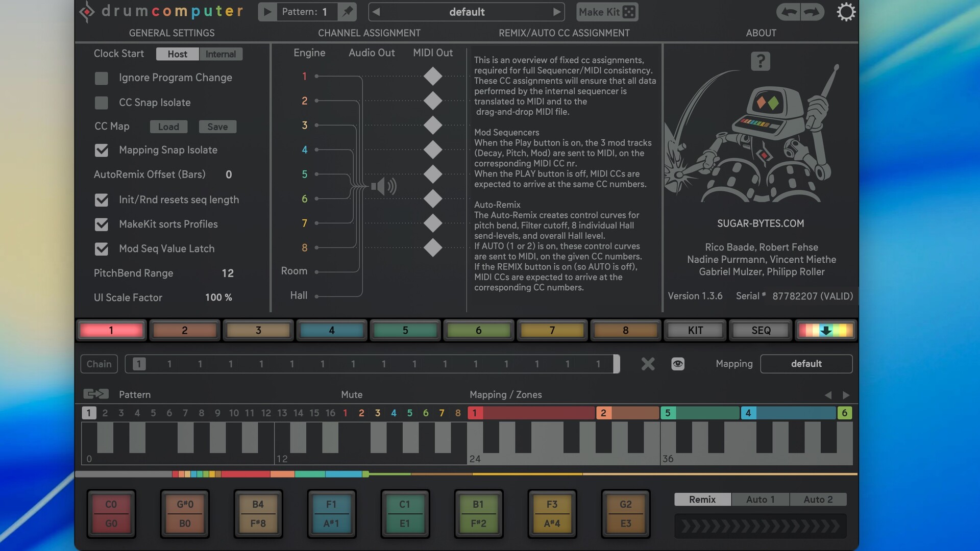
Task: Select pattern number 5
Action: coord(153,413)
